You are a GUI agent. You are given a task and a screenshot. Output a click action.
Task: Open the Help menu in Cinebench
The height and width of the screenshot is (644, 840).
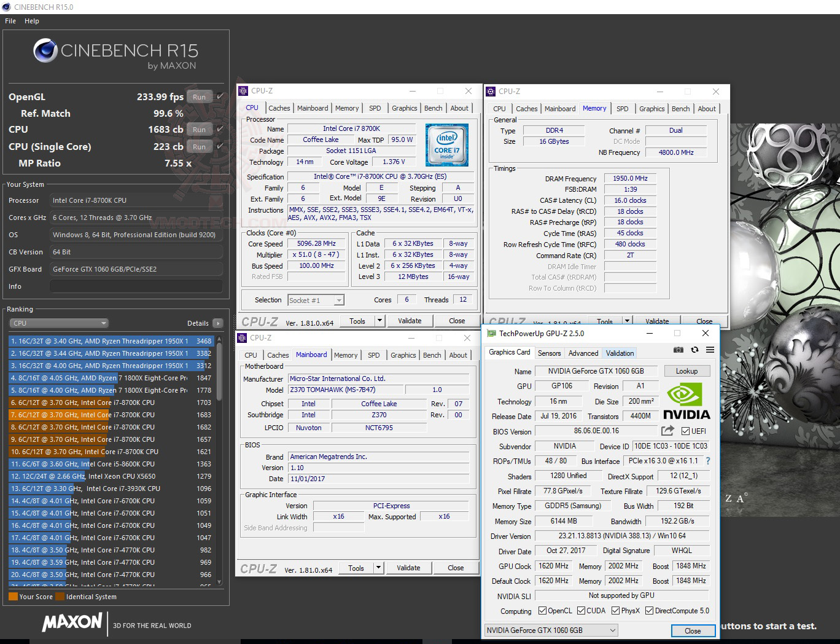[32, 21]
